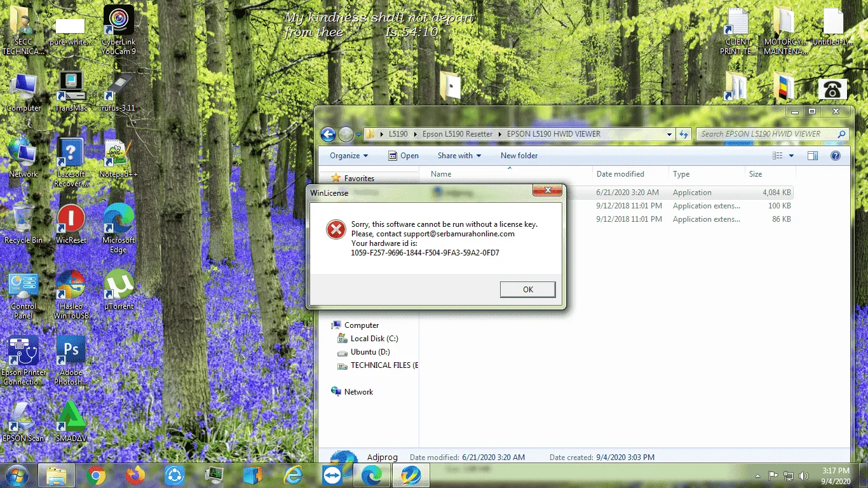Open the Organize menu

(349, 156)
